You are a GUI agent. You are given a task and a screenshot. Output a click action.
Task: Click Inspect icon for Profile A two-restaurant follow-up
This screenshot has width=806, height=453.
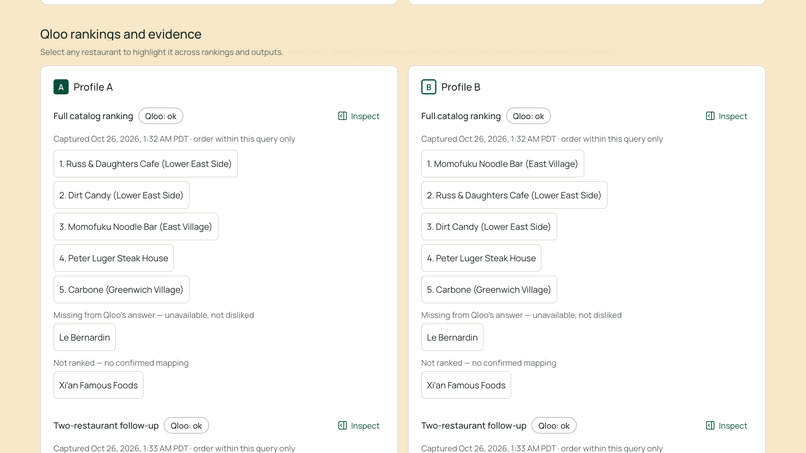[x=342, y=426]
